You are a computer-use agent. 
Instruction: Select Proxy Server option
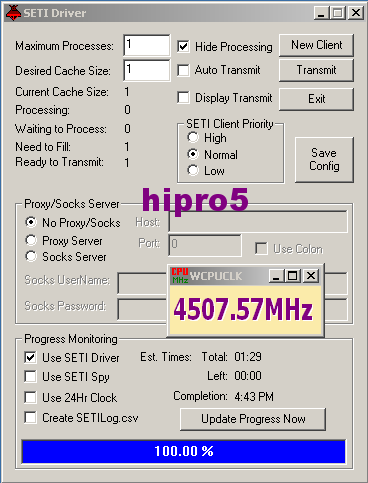point(31,240)
